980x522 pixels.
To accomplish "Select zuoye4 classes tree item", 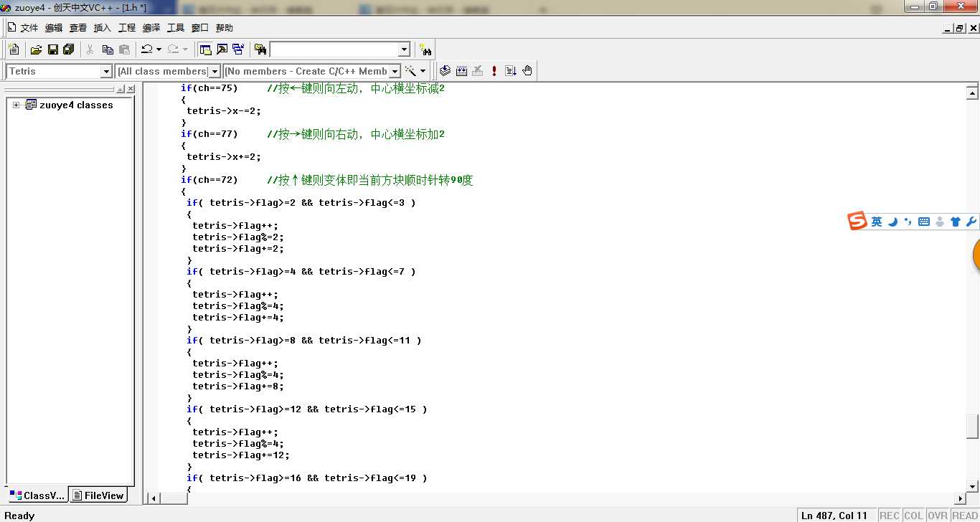I will point(76,105).
